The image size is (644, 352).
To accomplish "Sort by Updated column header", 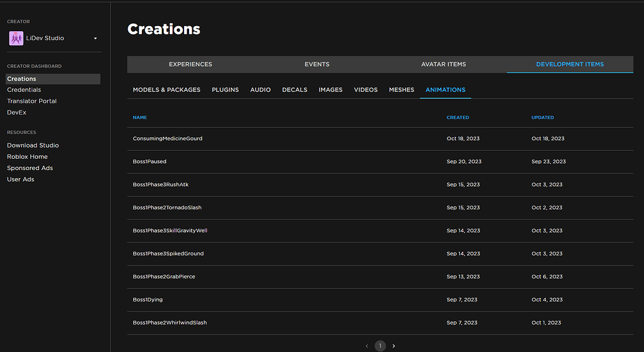I will click(543, 118).
